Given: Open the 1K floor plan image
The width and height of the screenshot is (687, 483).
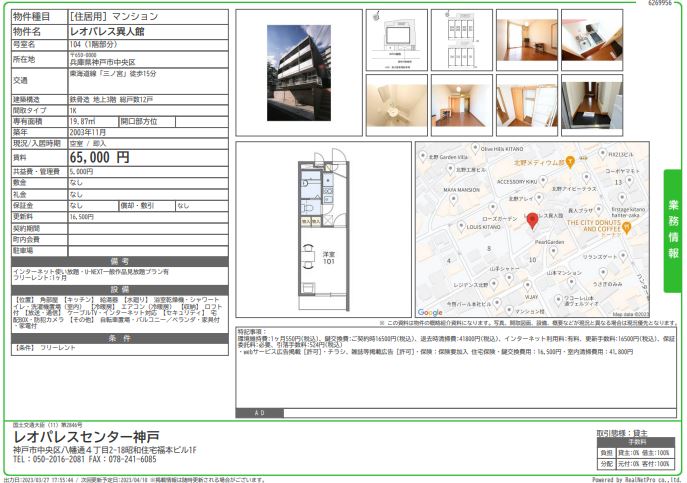Looking at the screenshot, I should (x=324, y=229).
